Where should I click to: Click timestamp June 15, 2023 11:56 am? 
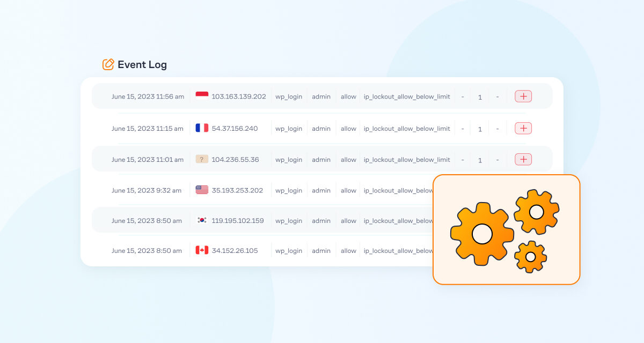148,97
